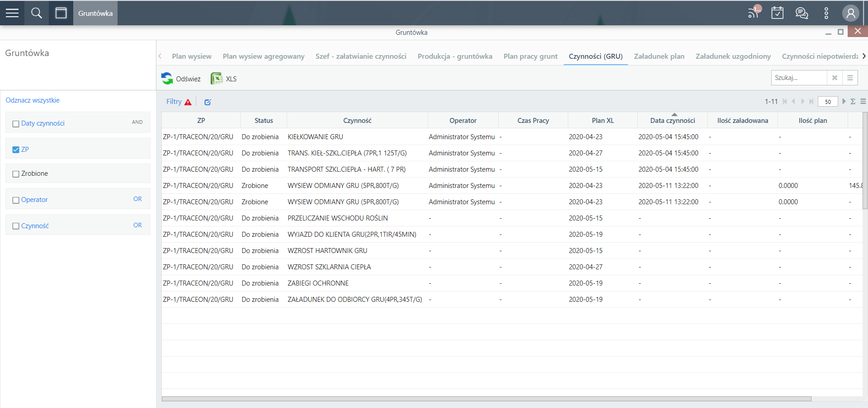This screenshot has width=868, height=408.
Task: Select the Czynności (GRU) tab
Action: coord(595,56)
